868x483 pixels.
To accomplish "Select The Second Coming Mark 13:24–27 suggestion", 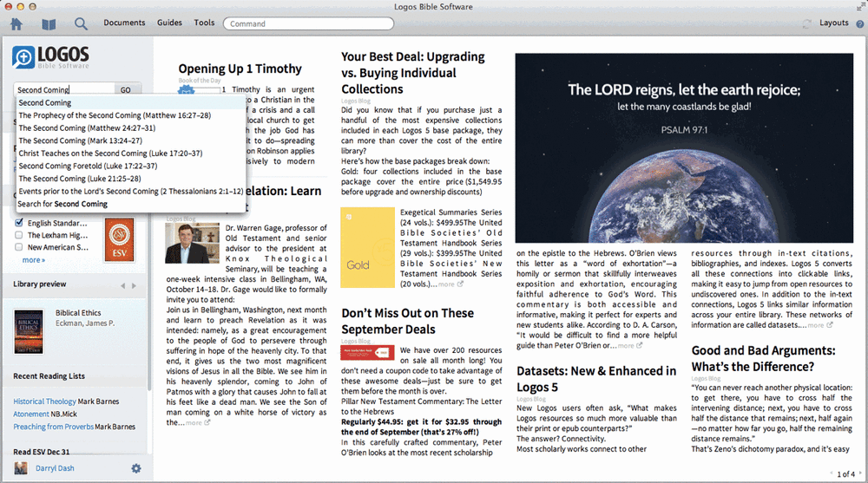I will [131, 141].
